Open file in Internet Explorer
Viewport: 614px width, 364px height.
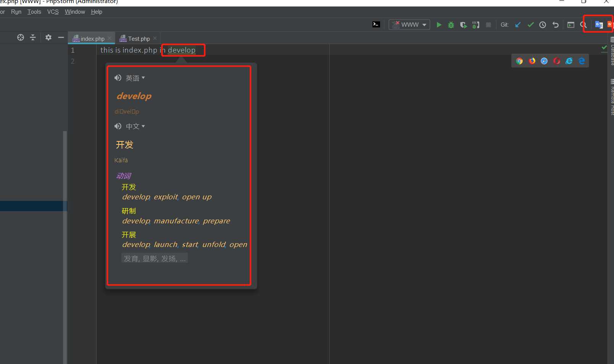(x=569, y=61)
